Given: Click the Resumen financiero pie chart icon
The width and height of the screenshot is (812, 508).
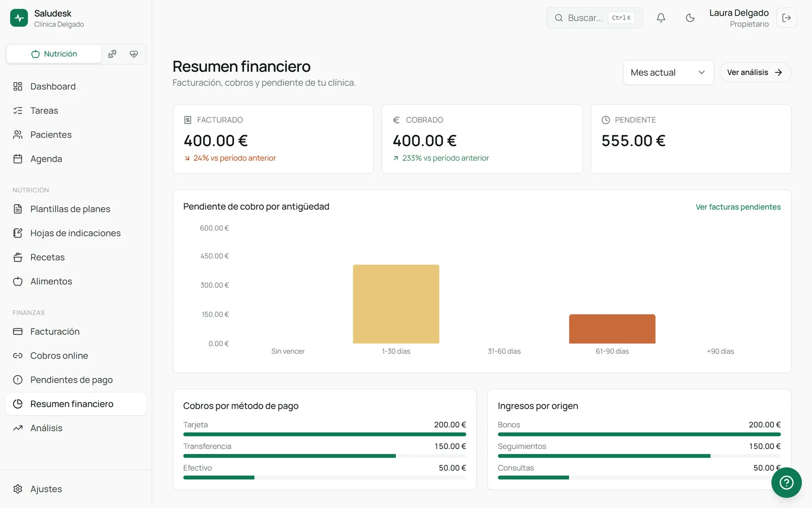Looking at the screenshot, I should click(x=18, y=404).
